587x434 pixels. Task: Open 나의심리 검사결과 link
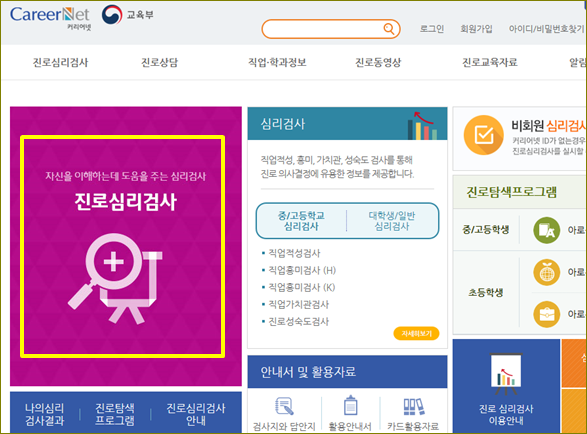pos(44,415)
